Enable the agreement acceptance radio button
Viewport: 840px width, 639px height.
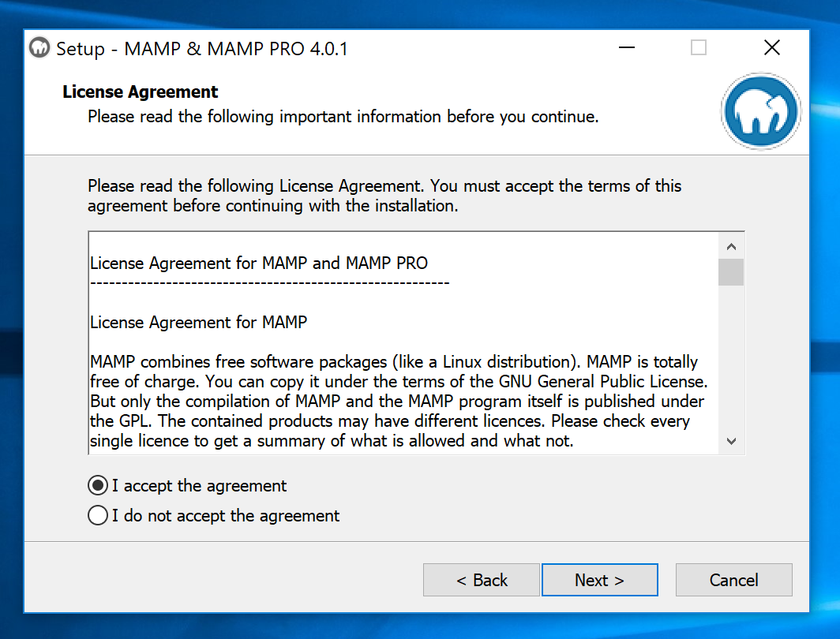(x=97, y=485)
